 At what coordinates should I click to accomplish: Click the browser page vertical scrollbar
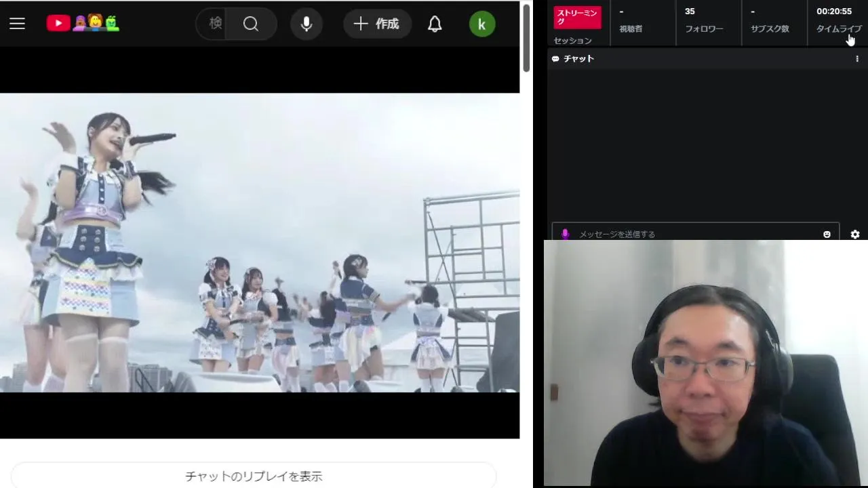coord(526,37)
